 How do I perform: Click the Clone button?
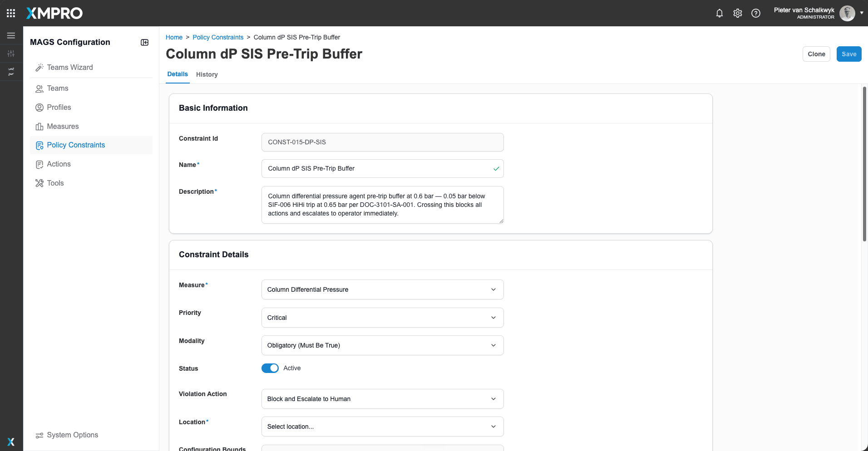tap(816, 54)
